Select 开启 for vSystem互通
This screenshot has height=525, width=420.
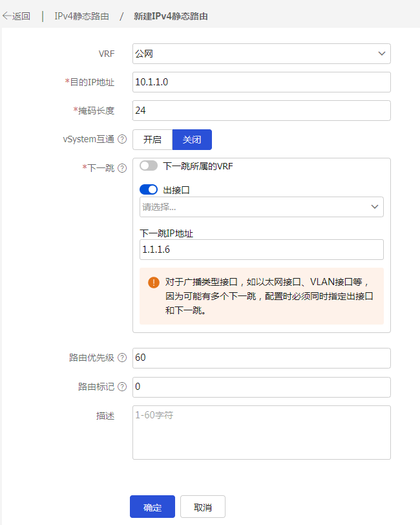pyautogui.click(x=152, y=140)
